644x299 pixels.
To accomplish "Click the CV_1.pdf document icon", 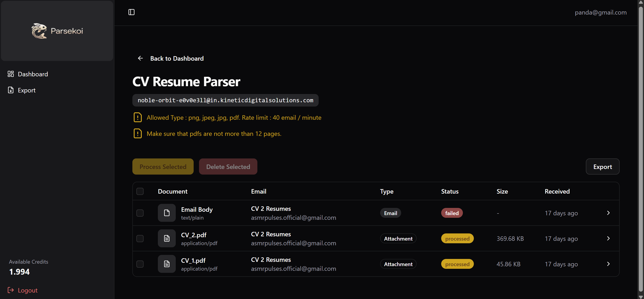I will [x=167, y=264].
